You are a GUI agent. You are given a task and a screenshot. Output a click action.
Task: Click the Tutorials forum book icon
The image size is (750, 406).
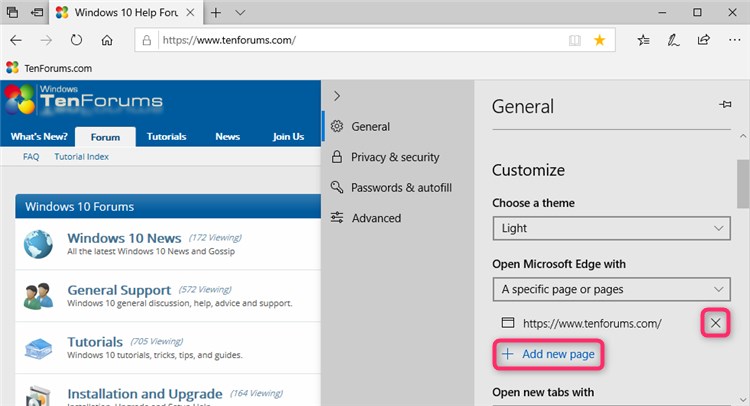38,348
